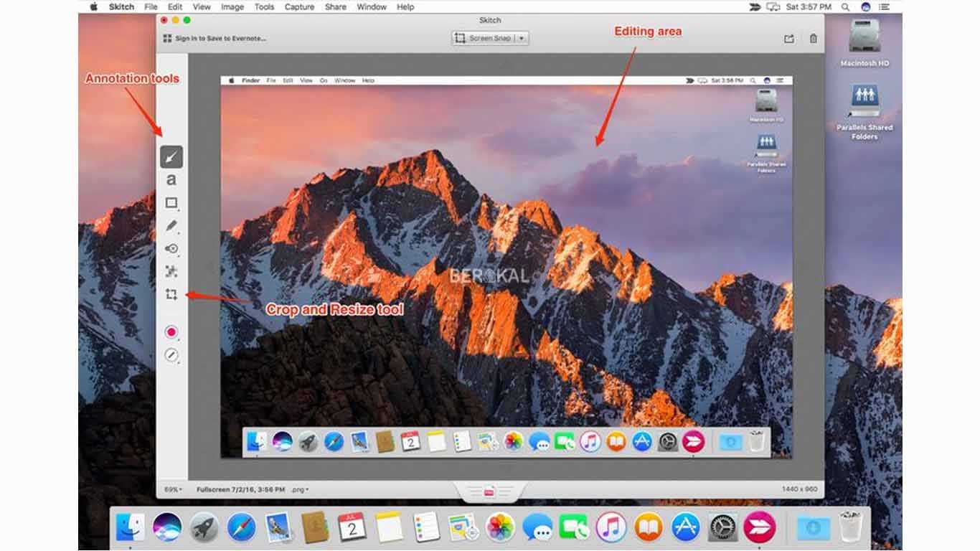Pick the Marker drawing tool

(x=171, y=225)
